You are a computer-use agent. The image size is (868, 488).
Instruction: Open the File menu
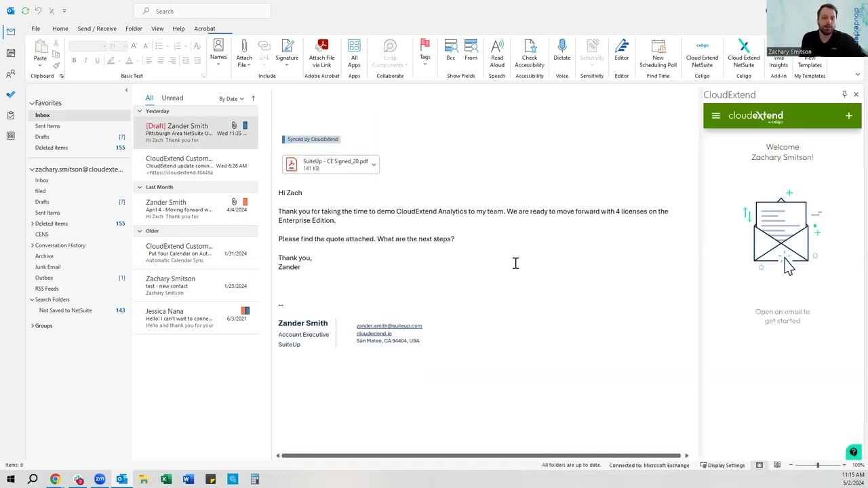[x=35, y=28]
